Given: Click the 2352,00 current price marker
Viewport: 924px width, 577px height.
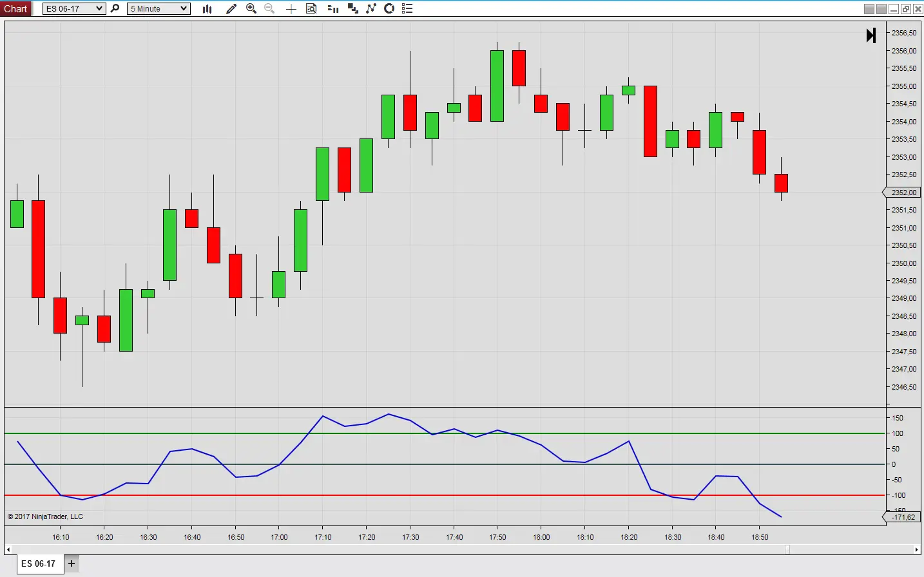Looking at the screenshot, I should [x=902, y=193].
